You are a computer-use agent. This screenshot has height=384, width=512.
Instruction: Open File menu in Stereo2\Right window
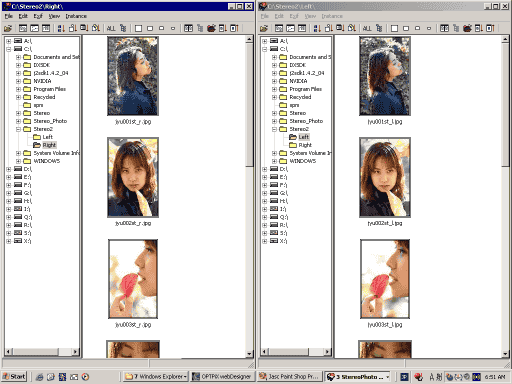click(x=8, y=16)
